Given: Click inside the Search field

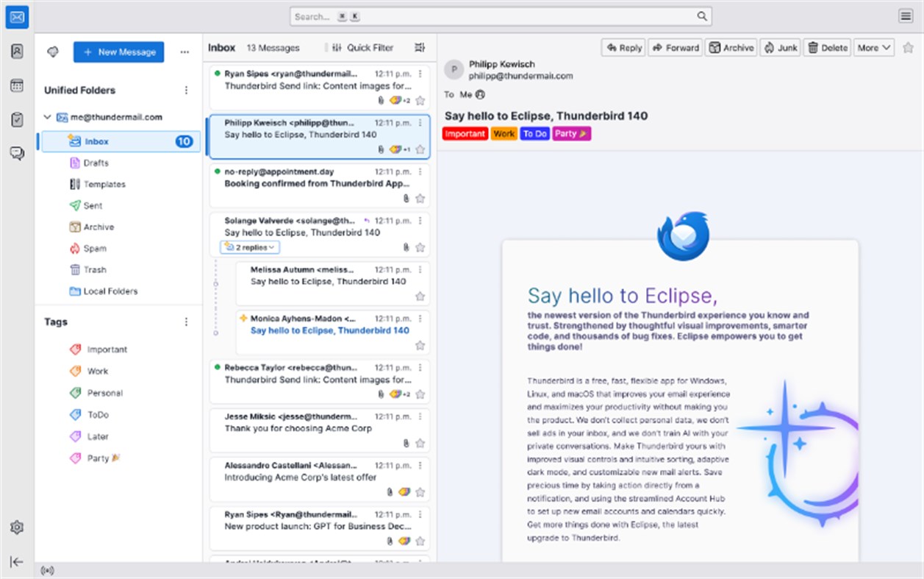Looking at the screenshot, I should click(x=500, y=15).
